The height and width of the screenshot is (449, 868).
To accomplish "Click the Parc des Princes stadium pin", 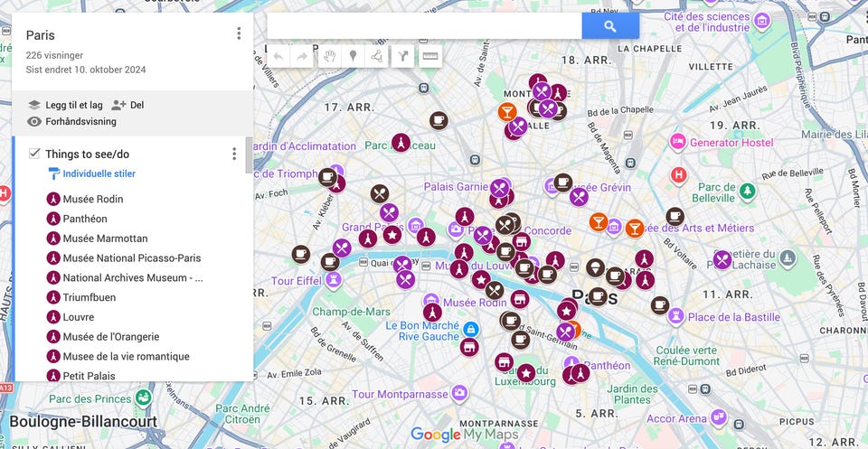I will coord(143,397).
